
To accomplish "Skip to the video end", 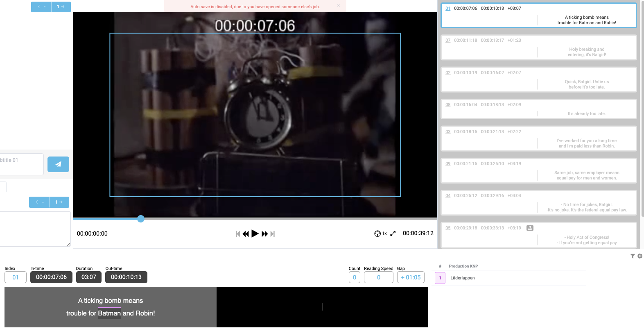I will 273,234.
